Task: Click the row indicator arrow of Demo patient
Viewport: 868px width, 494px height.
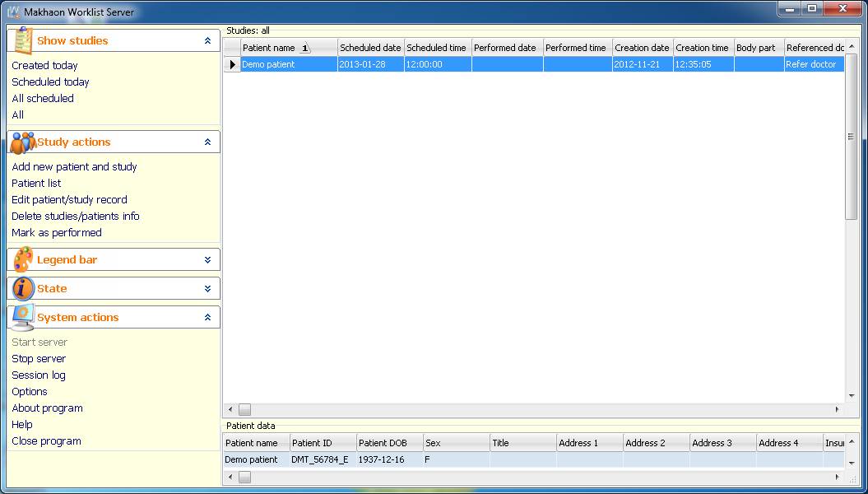Action: [x=233, y=64]
